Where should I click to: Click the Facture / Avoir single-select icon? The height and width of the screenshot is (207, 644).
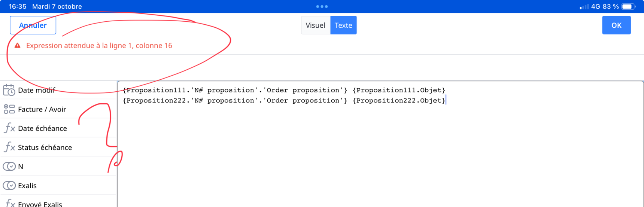(9, 109)
